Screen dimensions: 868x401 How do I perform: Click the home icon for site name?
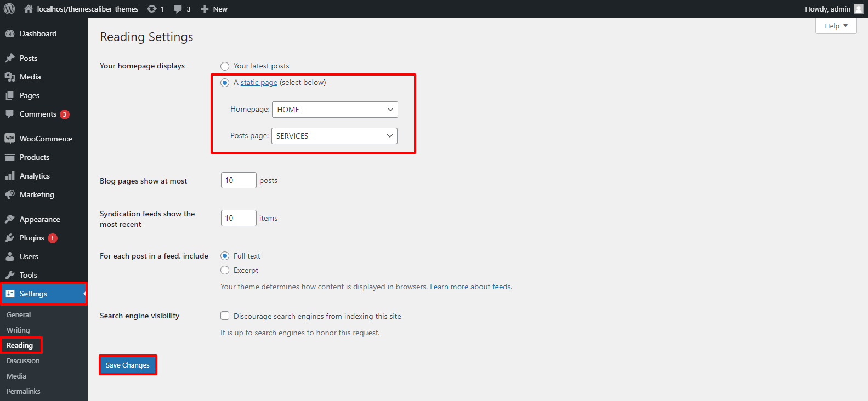(x=29, y=9)
